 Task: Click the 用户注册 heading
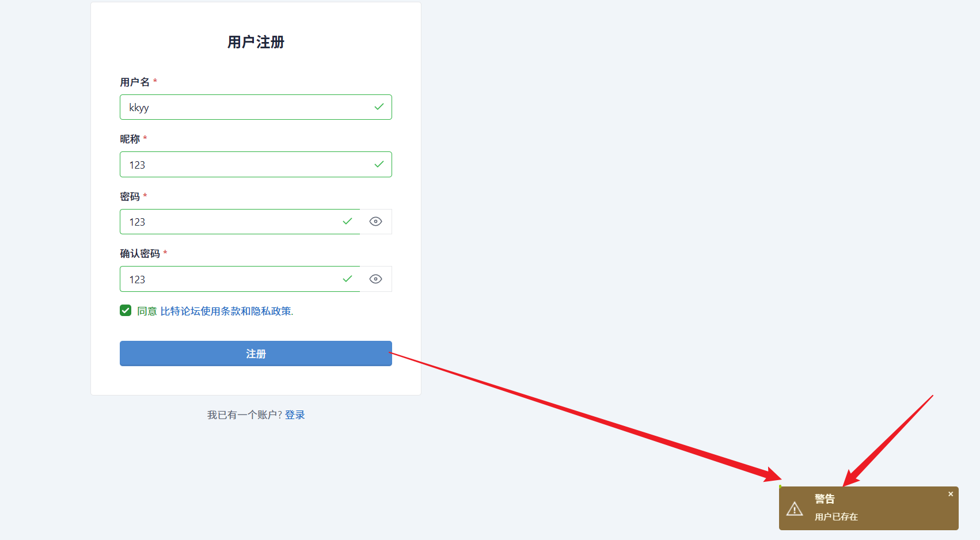tap(256, 42)
